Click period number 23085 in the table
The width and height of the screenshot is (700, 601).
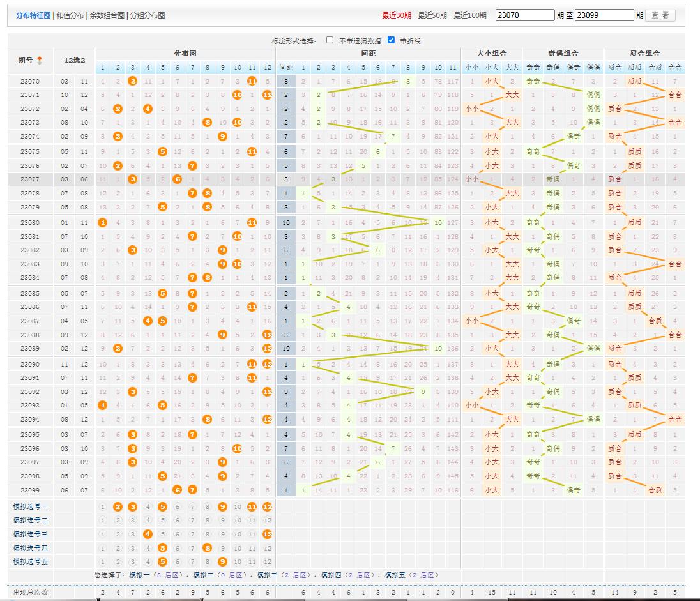pos(30,293)
